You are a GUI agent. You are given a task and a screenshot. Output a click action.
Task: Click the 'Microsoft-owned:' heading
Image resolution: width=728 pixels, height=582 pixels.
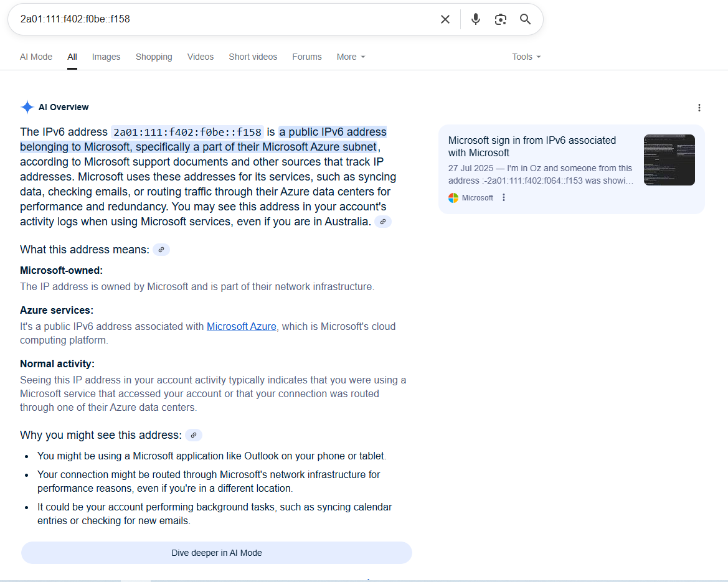(x=61, y=271)
